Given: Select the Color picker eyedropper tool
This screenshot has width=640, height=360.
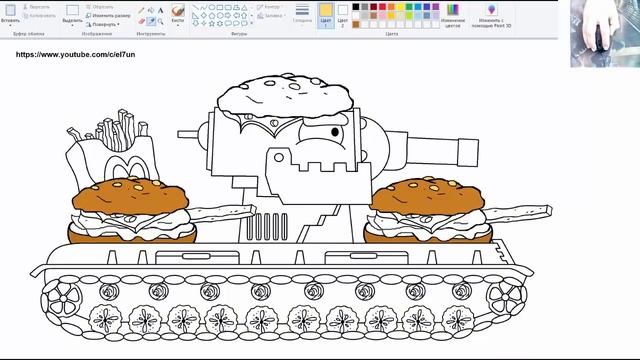Looking at the screenshot, I should [x=151, y=21].
